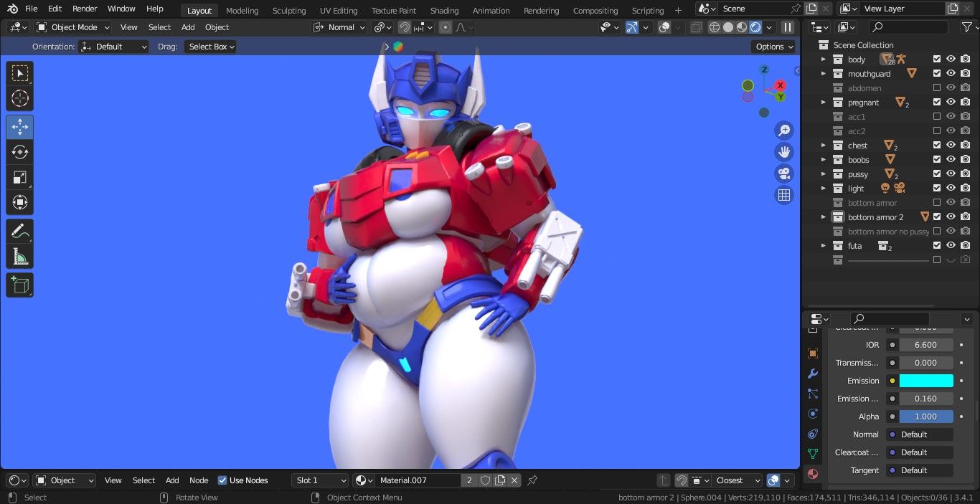Viewport: 980px width, 504px height.
Task: Activate the Cursor tool
Action: point(20,99)
